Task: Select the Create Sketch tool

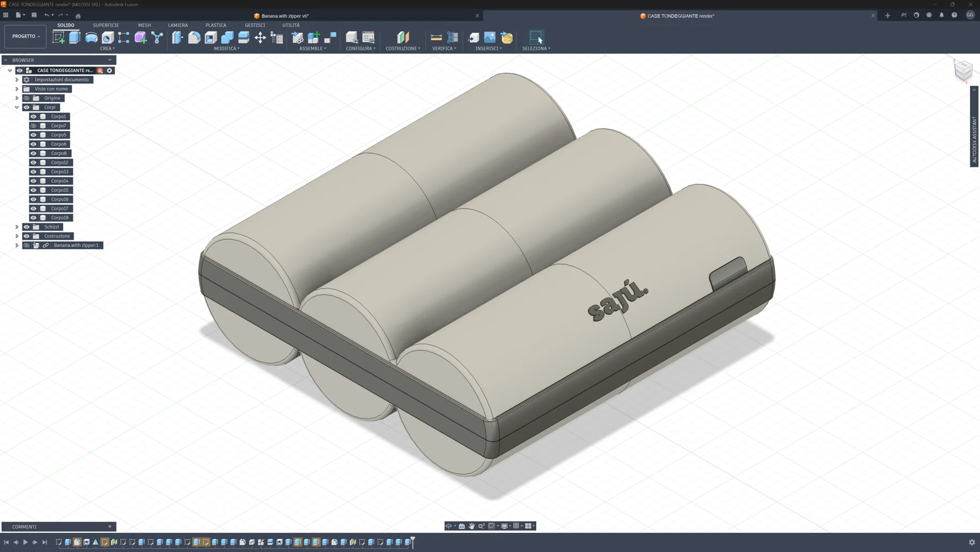Action: coord(58,37)
